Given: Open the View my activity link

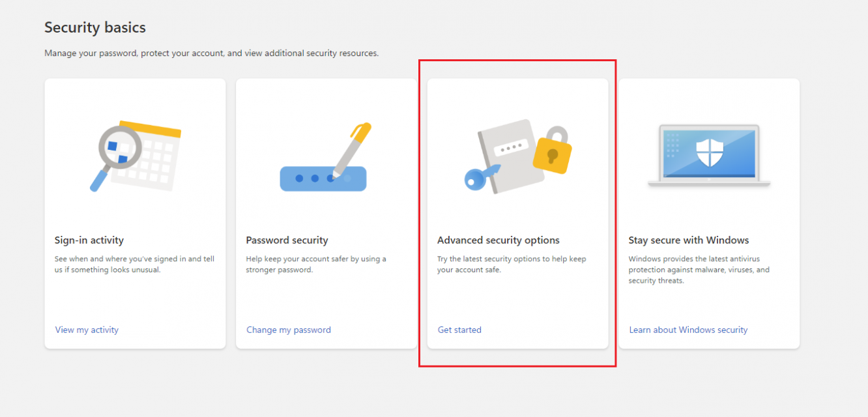Looking at the screenshot, I should [x=87, y=330].
